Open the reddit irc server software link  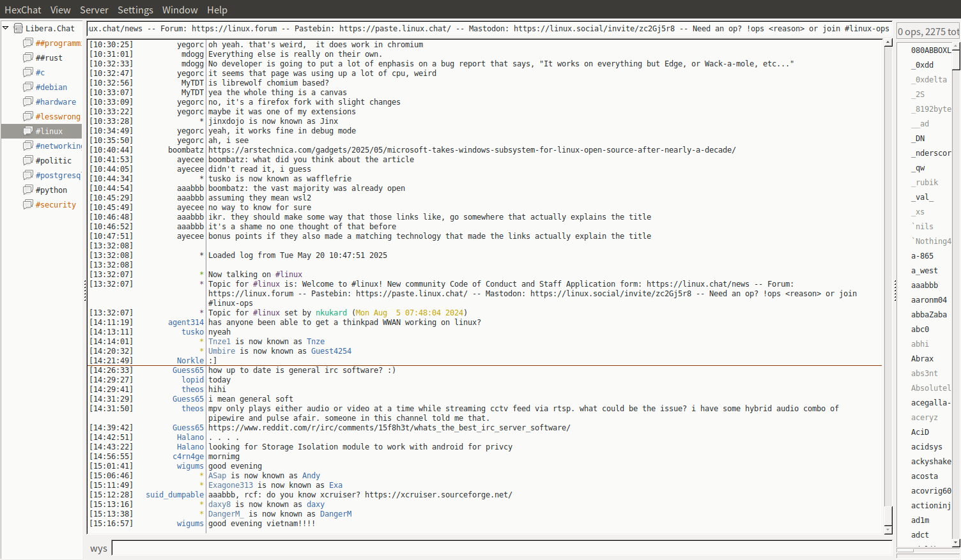click(389, 428)
